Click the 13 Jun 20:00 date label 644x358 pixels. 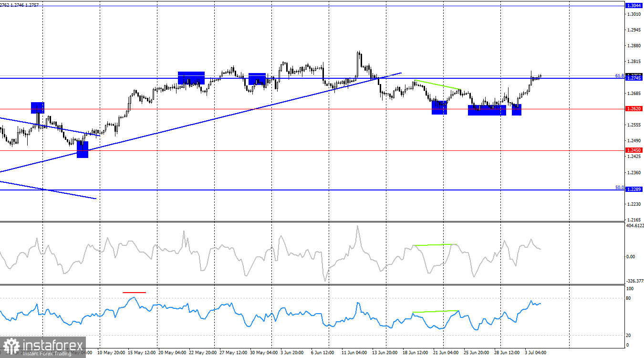(386, 352)
